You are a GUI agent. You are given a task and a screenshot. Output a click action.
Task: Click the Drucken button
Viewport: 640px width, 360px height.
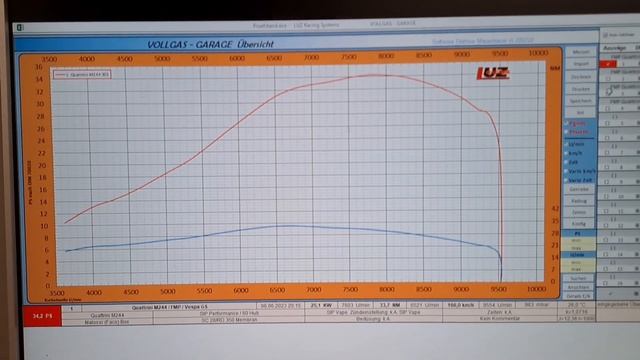pyautogui.click(x=580, y=89)
